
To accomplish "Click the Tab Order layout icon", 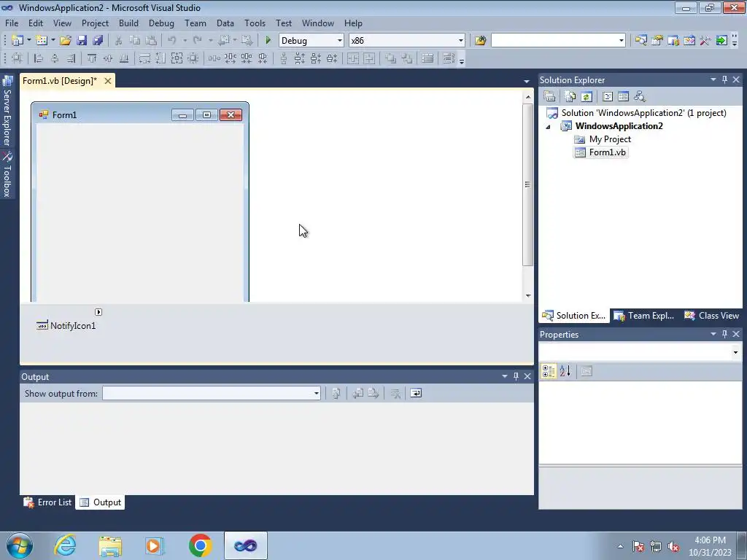I will coord(449,58).
